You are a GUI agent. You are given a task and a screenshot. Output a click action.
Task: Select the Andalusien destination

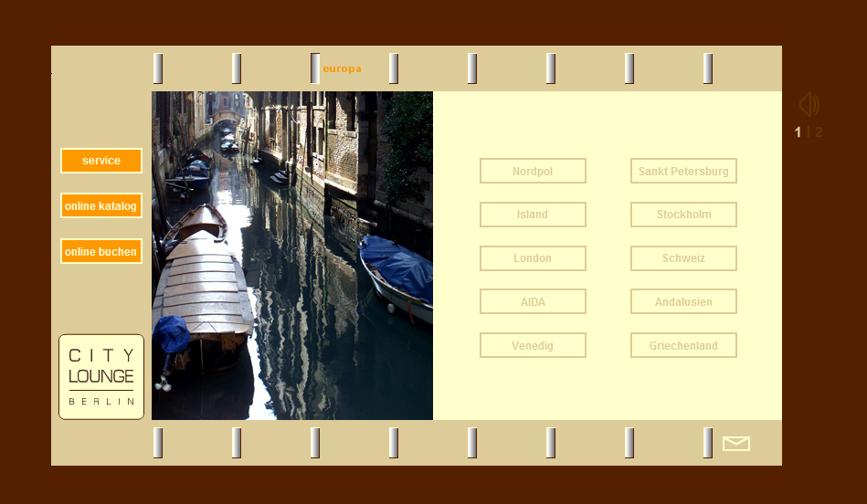point(683,302)
